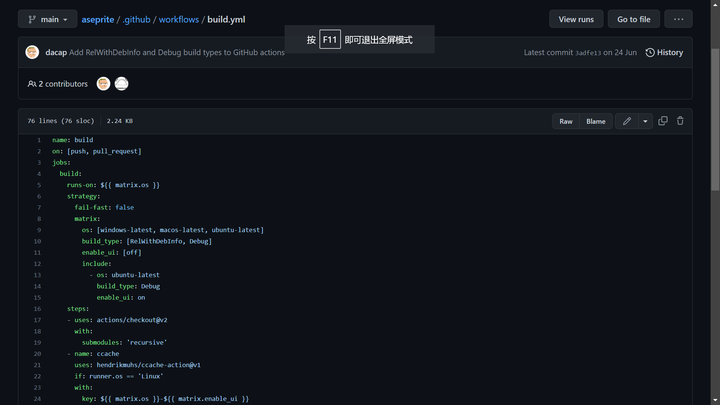Screen dimensions: 720x405
Task: Open the .github folder breadcrumb
Action: pyautogui.click(x=136, y=19)
